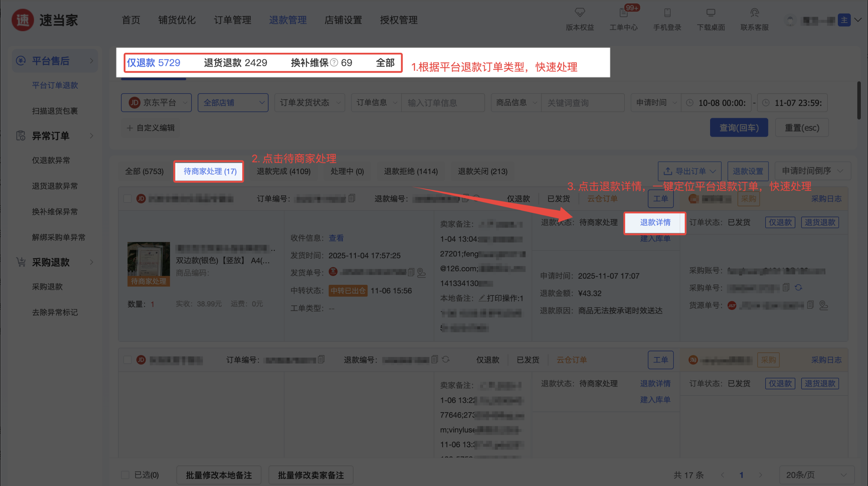This screenshot has width=868, height=486.
Task: Click the 异常订单 sidebar icon
Action: coord(21,136)
